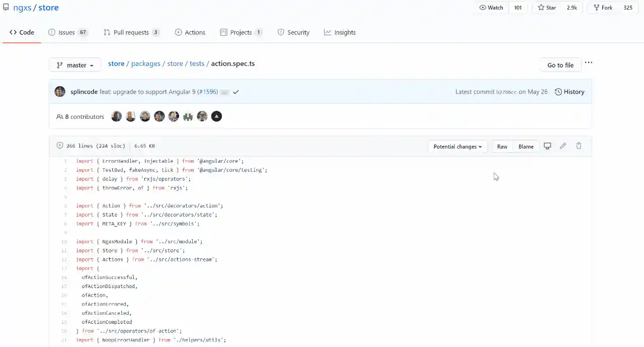
Task: Select code line number 14
Action: (64, 277)
